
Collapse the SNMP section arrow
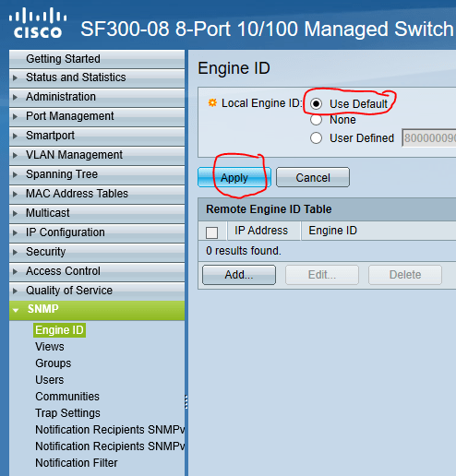(x=16, y=310)
